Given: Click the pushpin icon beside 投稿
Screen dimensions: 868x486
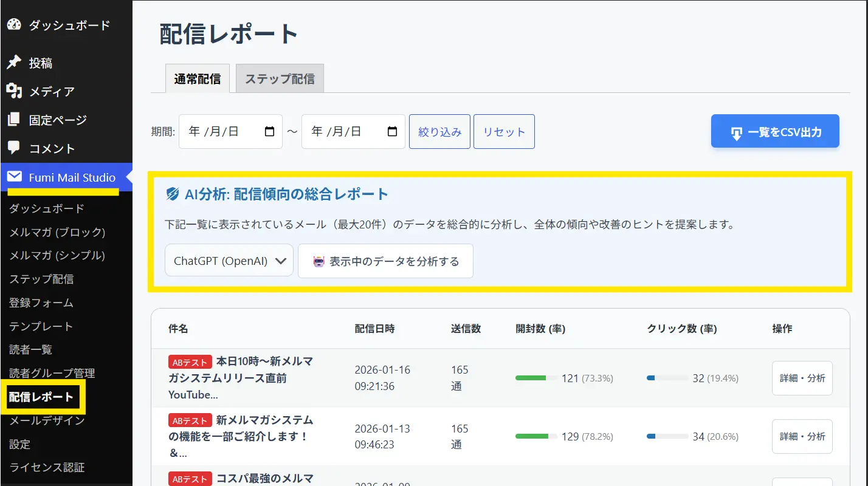Looking at the screenshot, I should [x=14, y=63].
